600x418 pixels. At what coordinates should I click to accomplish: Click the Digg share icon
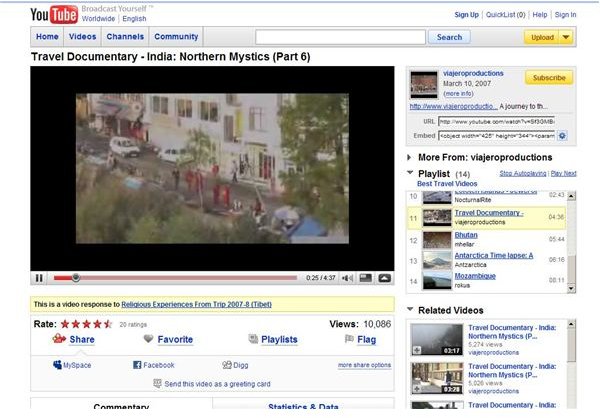(x=227, y=365)
